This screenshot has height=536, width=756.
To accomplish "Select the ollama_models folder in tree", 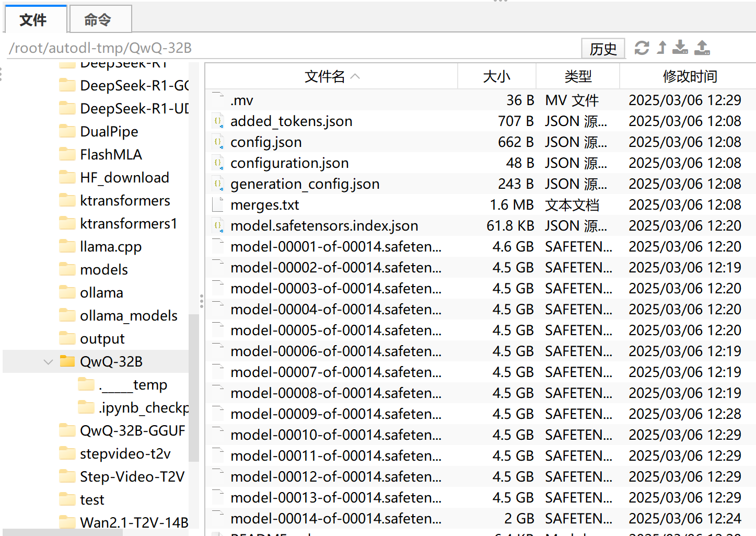I will coord(129,315).
